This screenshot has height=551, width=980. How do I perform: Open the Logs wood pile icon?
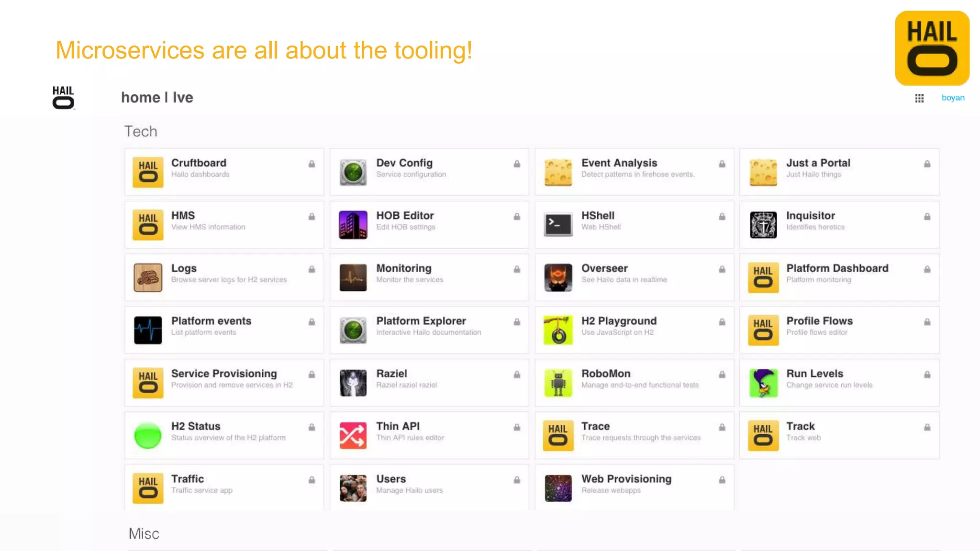148,277
